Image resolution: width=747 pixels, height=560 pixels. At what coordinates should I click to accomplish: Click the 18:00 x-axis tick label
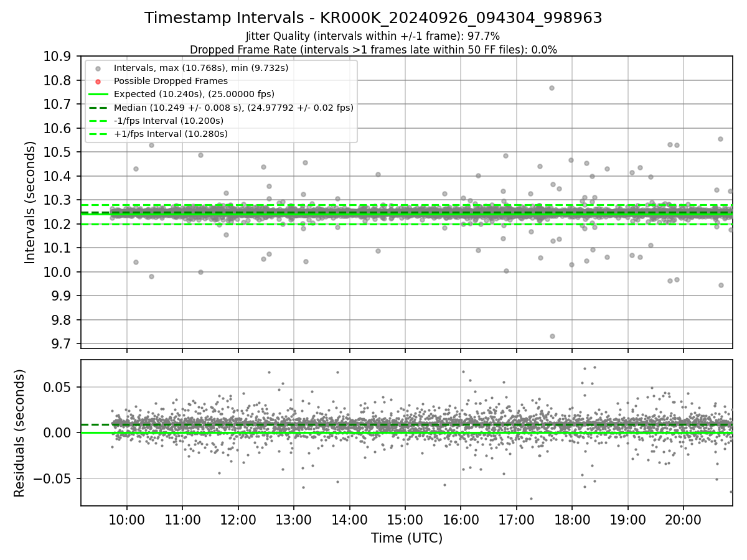572,520
